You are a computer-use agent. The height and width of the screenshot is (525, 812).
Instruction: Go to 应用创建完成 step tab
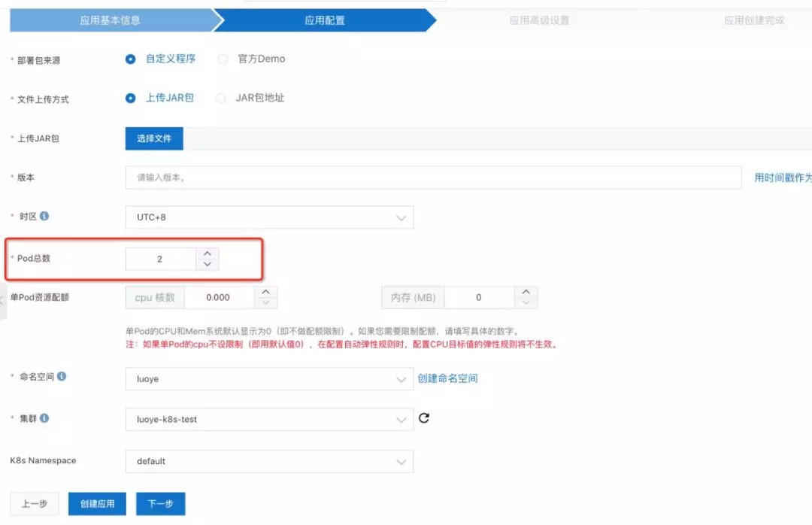[754, 20]
